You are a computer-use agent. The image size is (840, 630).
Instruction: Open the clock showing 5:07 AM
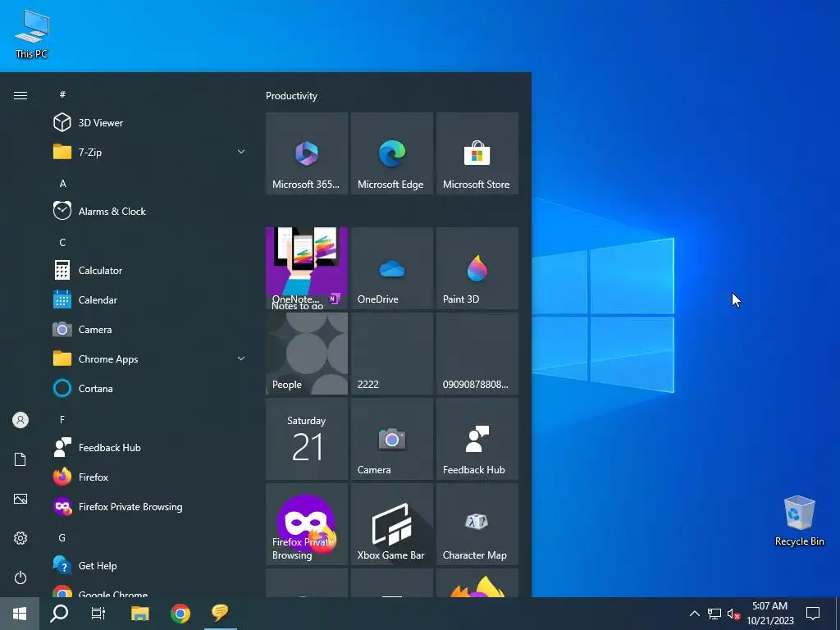click(x=769, y=614)
